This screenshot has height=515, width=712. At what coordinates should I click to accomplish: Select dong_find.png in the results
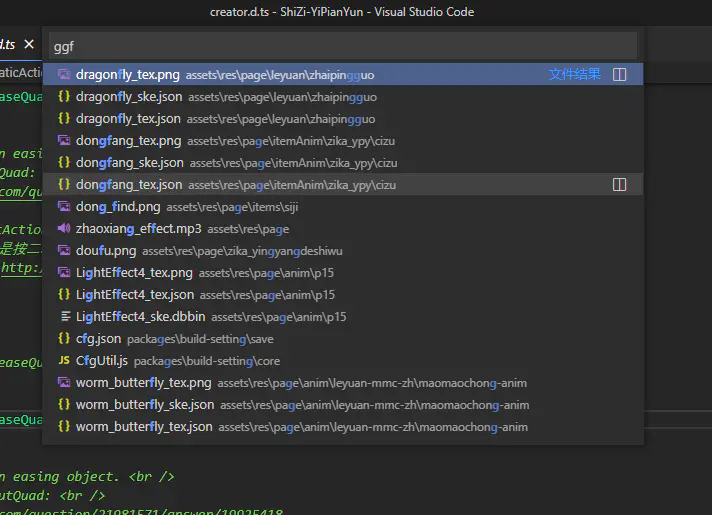pyautogui.click(x=118, y=207)
